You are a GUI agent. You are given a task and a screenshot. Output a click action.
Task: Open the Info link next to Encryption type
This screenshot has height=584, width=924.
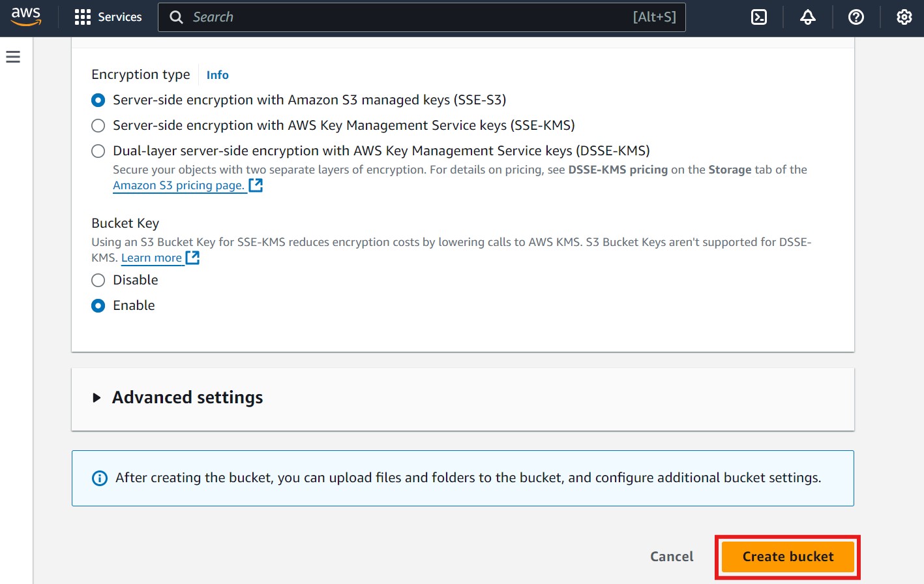(x=216, y=74)
